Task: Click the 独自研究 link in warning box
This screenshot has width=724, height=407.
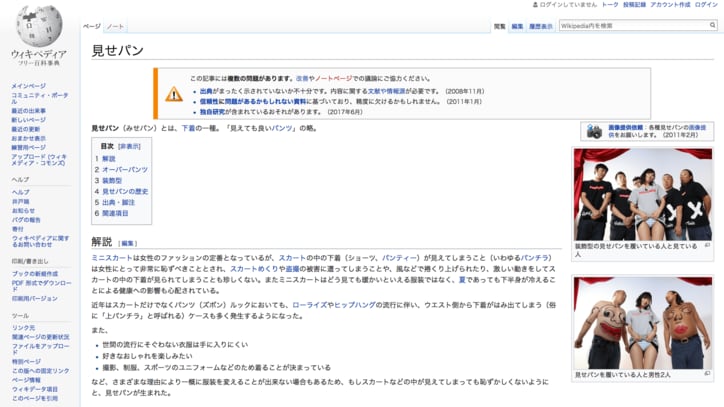Action: pos(212,112)
